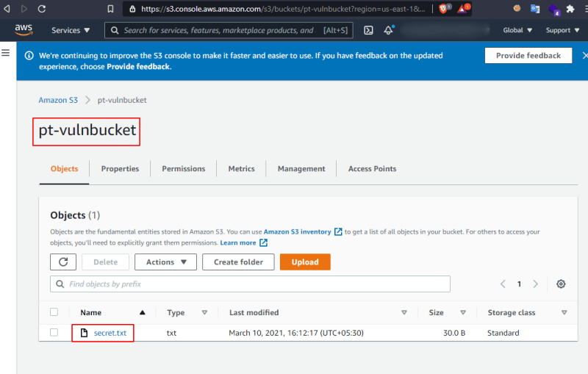Screen dimensions: 588x374
Task: Bookmark this page icon
Action: point(110,9)
